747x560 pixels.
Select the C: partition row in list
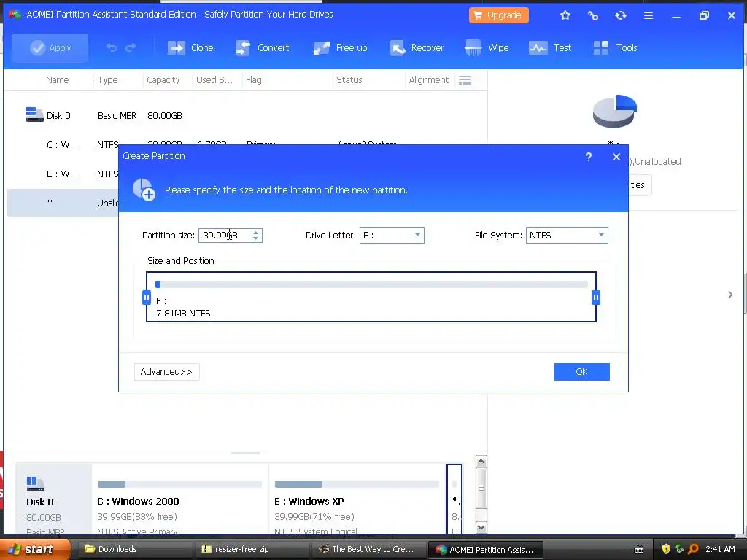(x=63, y=145)
